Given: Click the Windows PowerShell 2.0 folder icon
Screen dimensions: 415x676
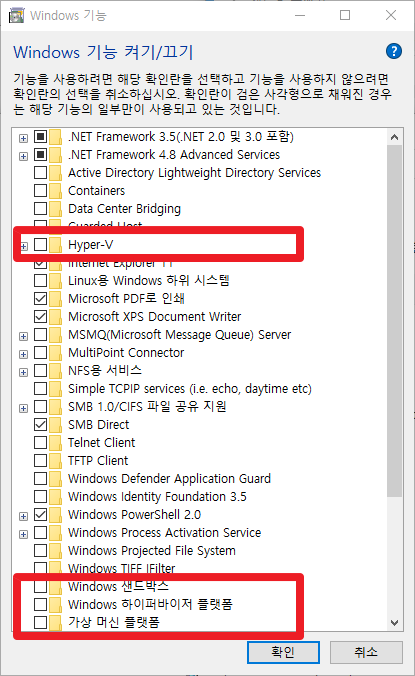Looking at the screenshot, I should tap(55, 515).
